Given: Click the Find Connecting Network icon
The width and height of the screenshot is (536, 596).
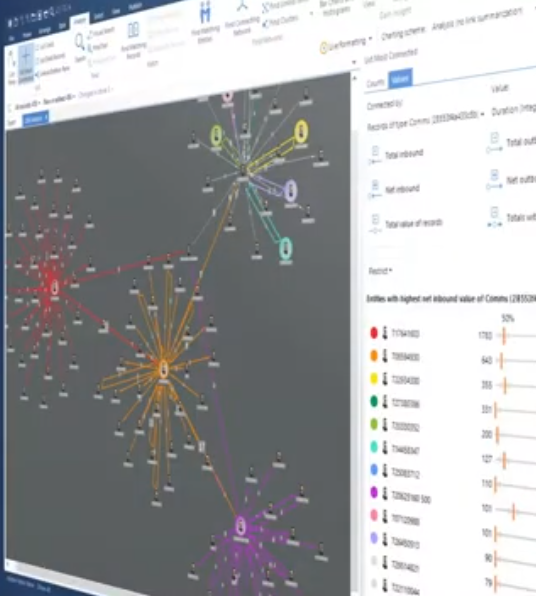Looking at the screenshot, I should pos(242,5).
